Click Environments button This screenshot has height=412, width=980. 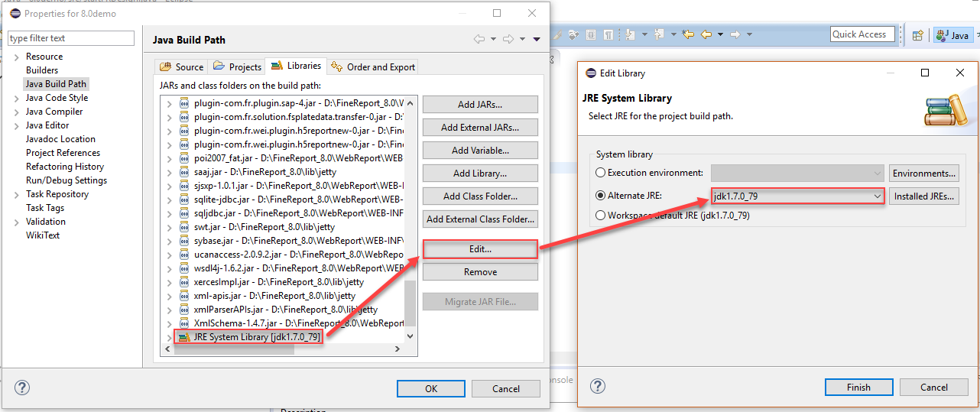click(924, 174)
